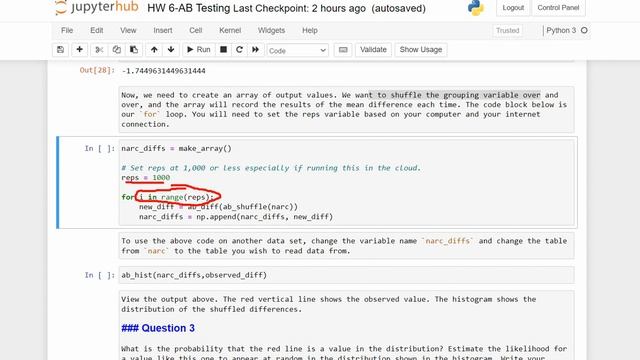Move the selected cell up arrow
Image resolution: width=640 pixels, height=360 pixels.
click(154, 50)
